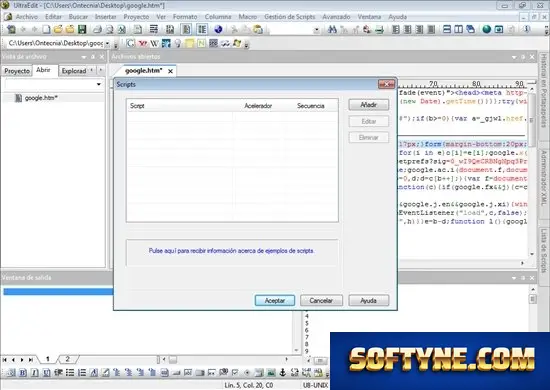The image size is (550, 390).
Task: Expand the empty combo box in file panel
Action: click(x=99, y=84)
